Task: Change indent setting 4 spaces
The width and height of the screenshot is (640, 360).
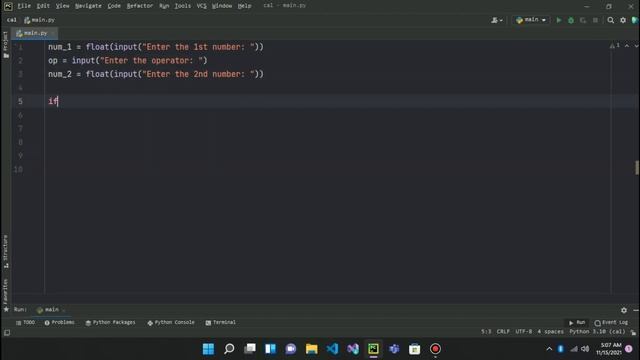Action: pos(550,332)
